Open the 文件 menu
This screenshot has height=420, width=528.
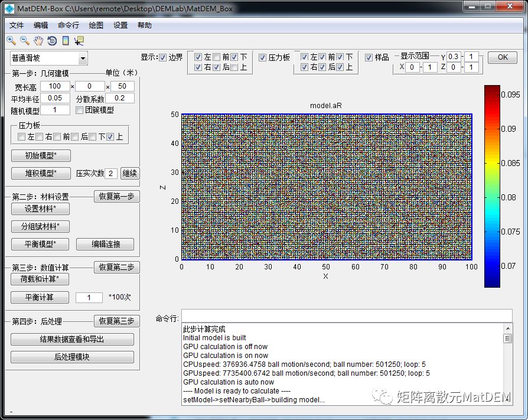(x=17, y=25)
